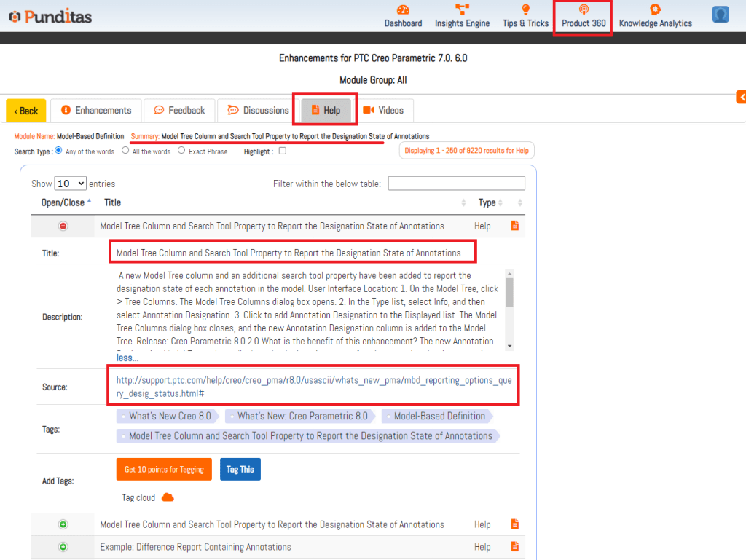Open the user profile avatar

721,15
